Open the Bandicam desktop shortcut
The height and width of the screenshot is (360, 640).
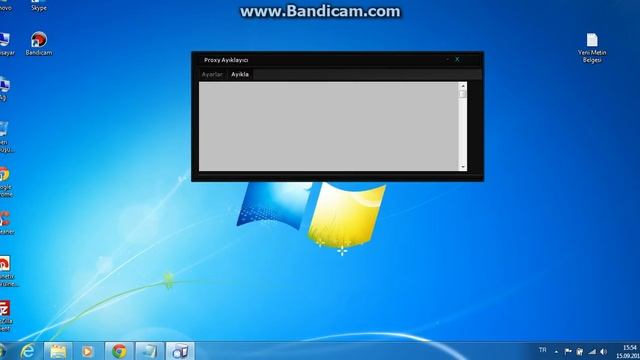click(39, 44)
